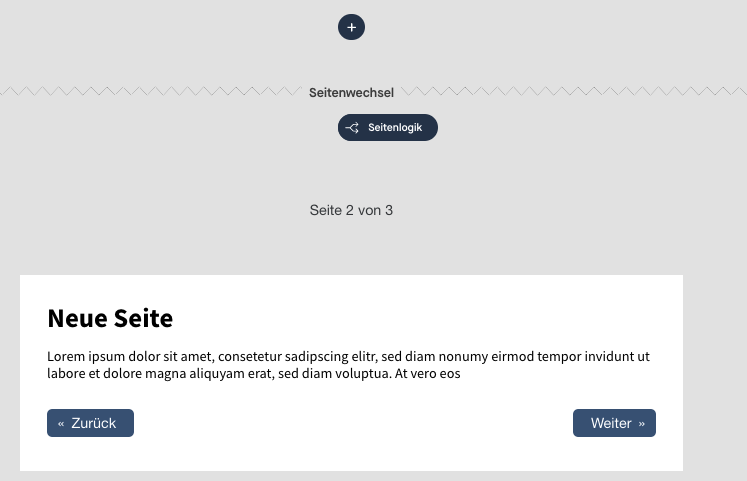Viewport: 747px width, 481px height.
Task: Click the 'Seitenwechsel' page break label
Action: 351,92
